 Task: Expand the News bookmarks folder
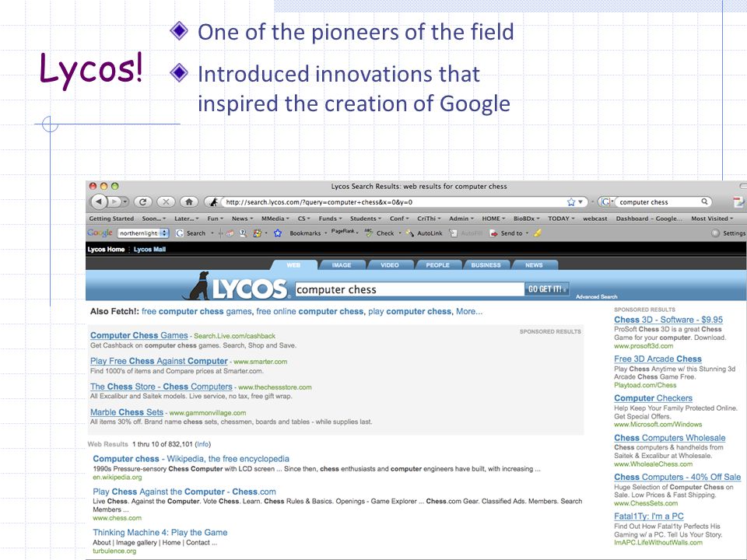[242, 219]
